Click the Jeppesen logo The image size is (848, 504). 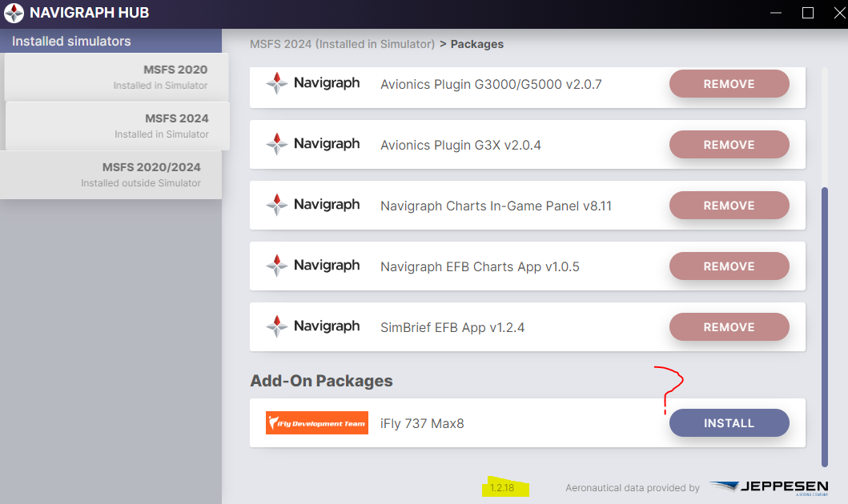(x=769, y=487)
